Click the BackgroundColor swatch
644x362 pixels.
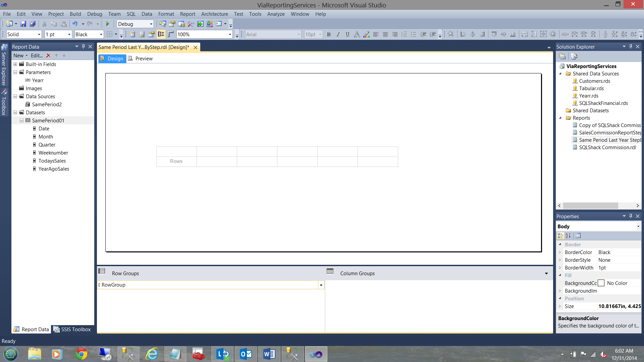click(601, 283)
